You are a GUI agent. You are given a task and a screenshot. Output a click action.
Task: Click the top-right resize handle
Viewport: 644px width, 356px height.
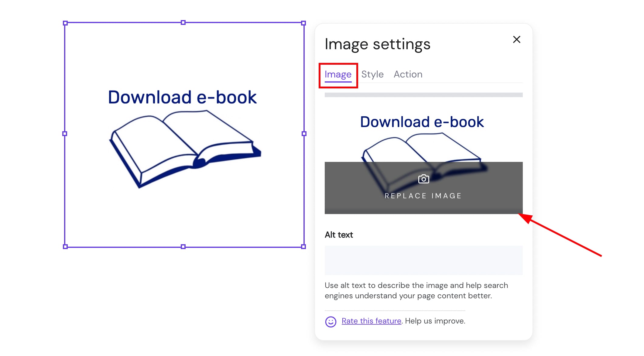(303, 23)
